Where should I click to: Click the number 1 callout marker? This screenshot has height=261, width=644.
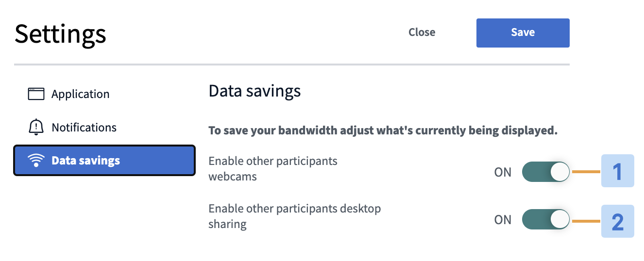click(617, 171)
